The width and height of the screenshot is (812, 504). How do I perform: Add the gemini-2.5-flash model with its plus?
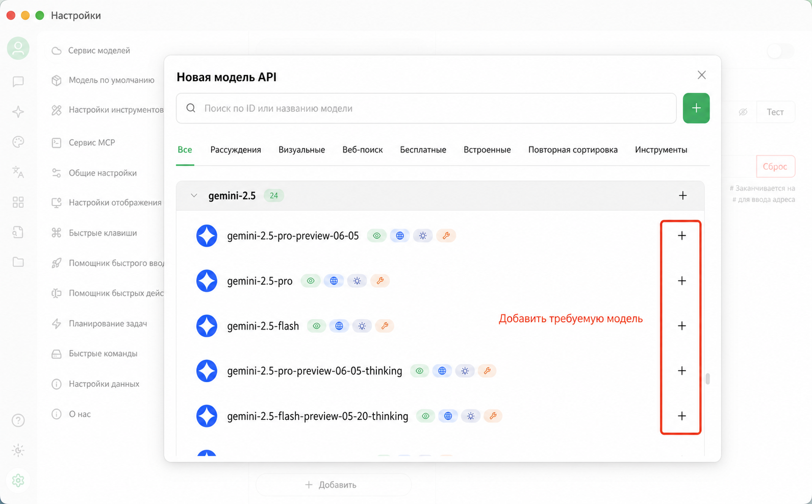click(682, 326)
